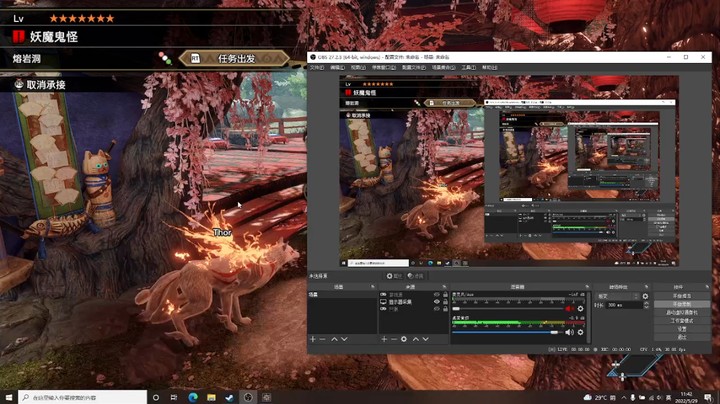Mute the desktop audio speaker icon
This screenshot has height=404, width=720.
570,332
